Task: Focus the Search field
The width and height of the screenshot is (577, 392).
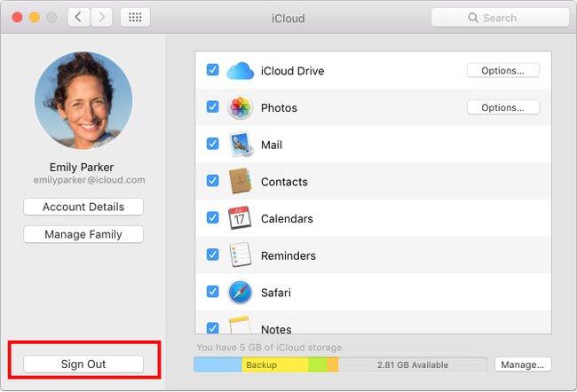Action: 500,18
